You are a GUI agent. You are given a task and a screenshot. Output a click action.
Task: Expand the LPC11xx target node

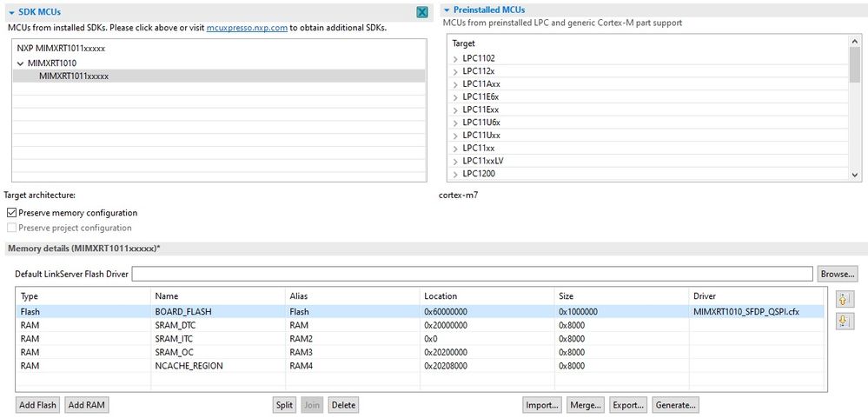455,149
